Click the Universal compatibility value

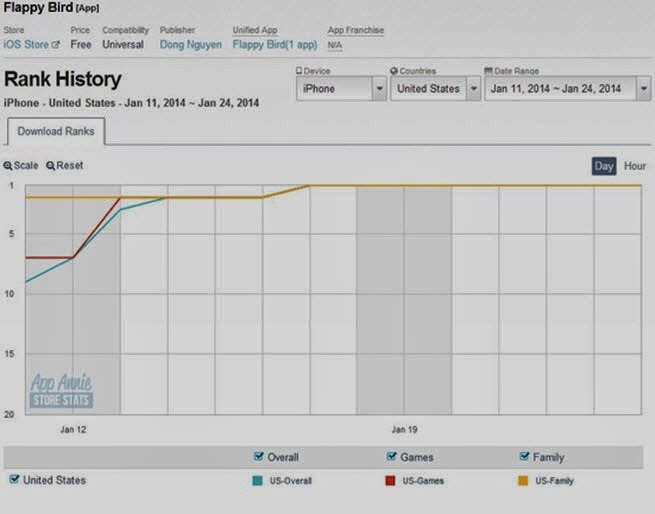click(x=123, y=44)
